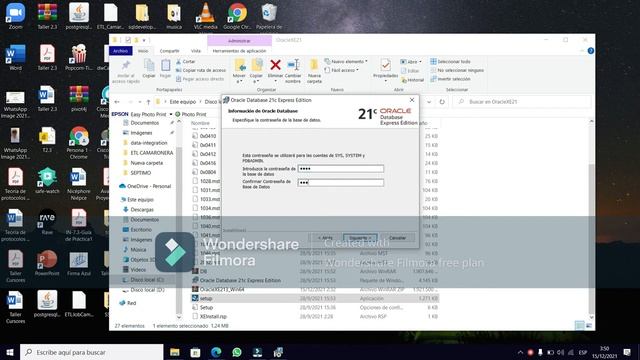Open Microsoft Edge from the taskbar
This screenshot has height=360, width=640.
[x=216, y=352]
